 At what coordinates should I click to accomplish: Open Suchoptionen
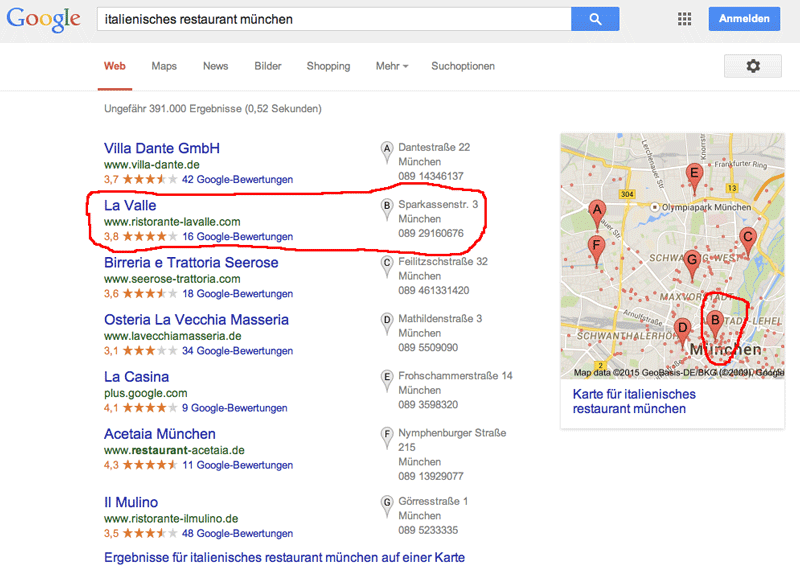coord(463,66)
